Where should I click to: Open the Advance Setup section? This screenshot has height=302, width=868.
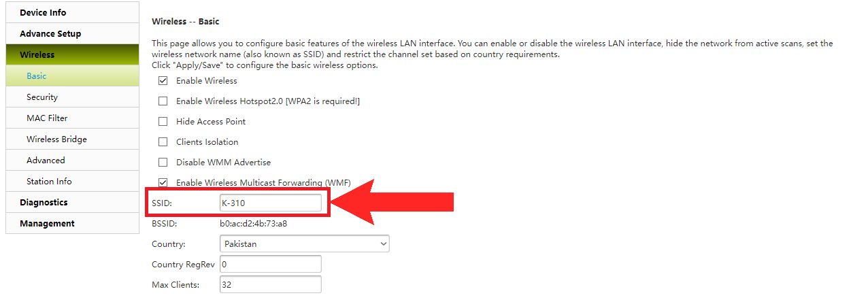click(x=50, y=34)
